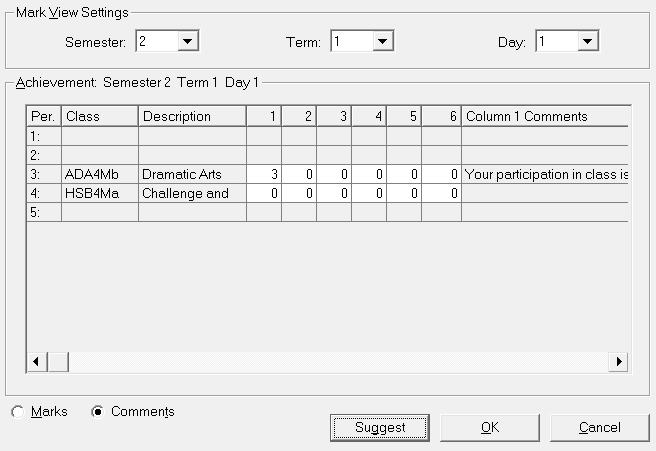Click the participation comment cell
The width and height of the screenshot is (656, 451).
[544, 174]
